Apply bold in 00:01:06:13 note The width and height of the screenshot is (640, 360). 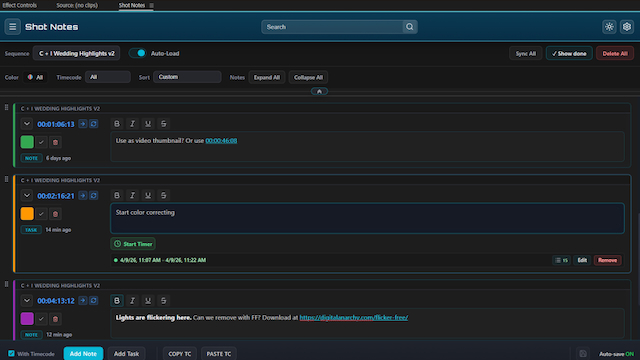[x=117, y=124]
